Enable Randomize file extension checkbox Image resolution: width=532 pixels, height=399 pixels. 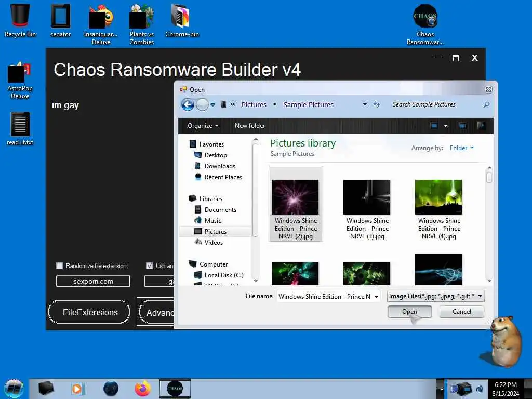point(59,265)
